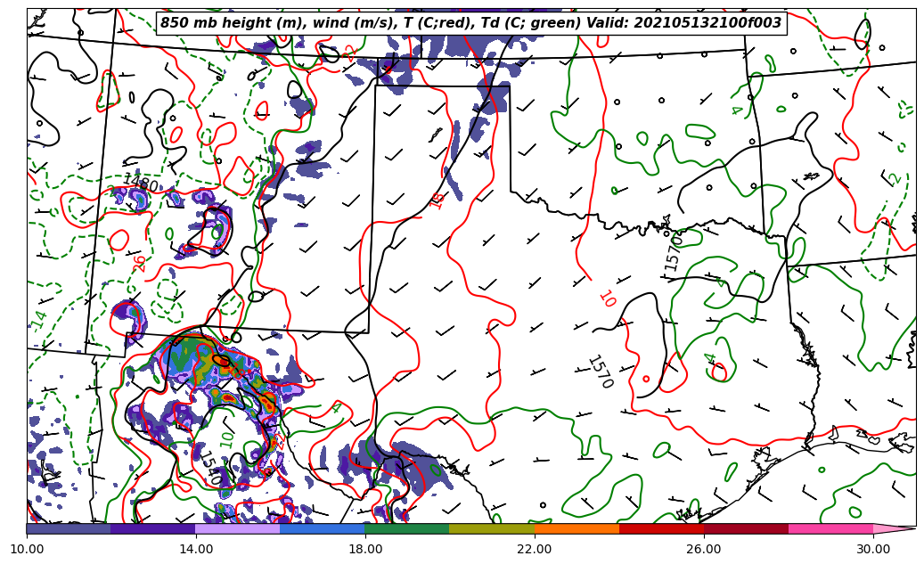The image size is (924, 564).
Task: Select the slate-blue 10–12 colorbar segment
Action: (x=69, y=528)
